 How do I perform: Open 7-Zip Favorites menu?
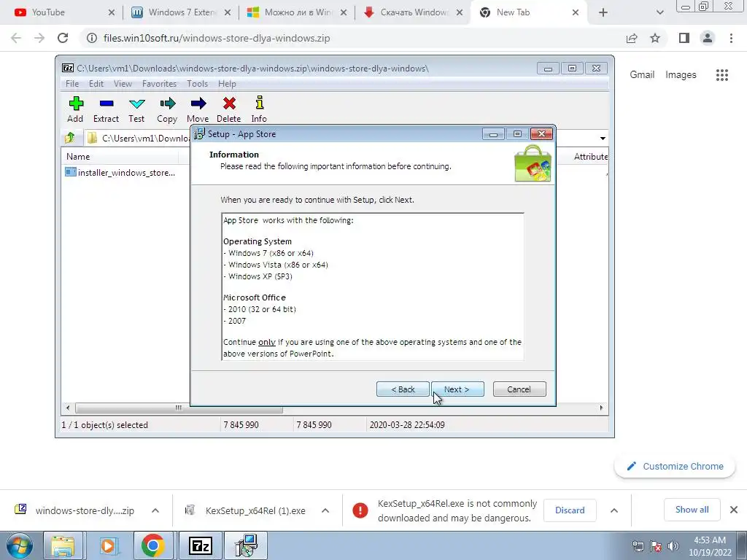click(160, 84)
